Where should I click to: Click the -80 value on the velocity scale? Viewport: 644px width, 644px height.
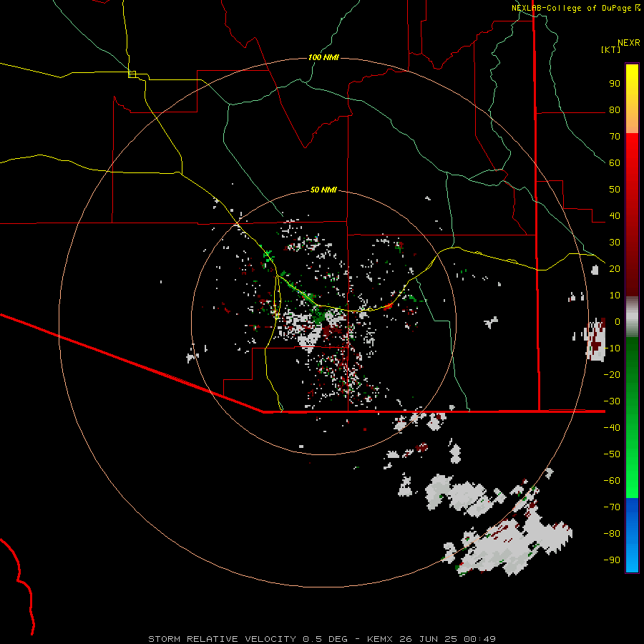pos(612,534)
